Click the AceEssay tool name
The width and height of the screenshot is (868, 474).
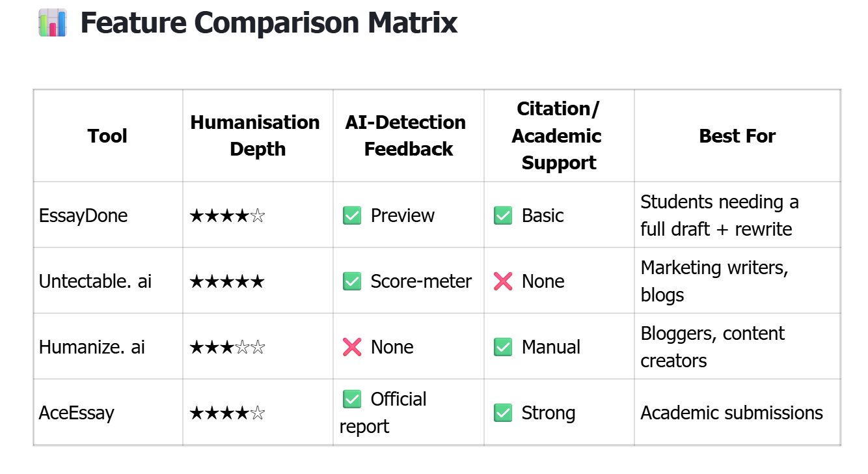point(77,413)
